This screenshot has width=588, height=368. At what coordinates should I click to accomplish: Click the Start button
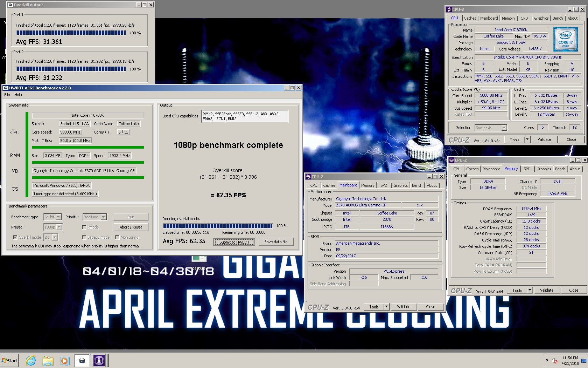click(9, 360)
